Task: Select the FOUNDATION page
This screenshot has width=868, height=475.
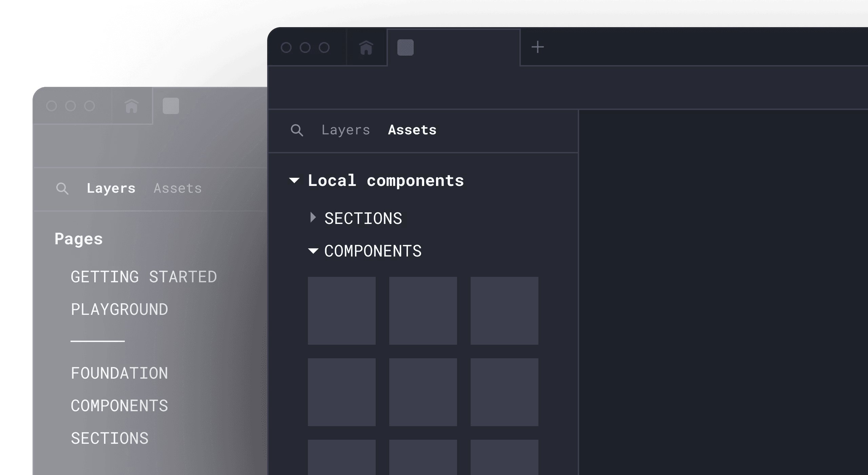Action: point(119,373)
